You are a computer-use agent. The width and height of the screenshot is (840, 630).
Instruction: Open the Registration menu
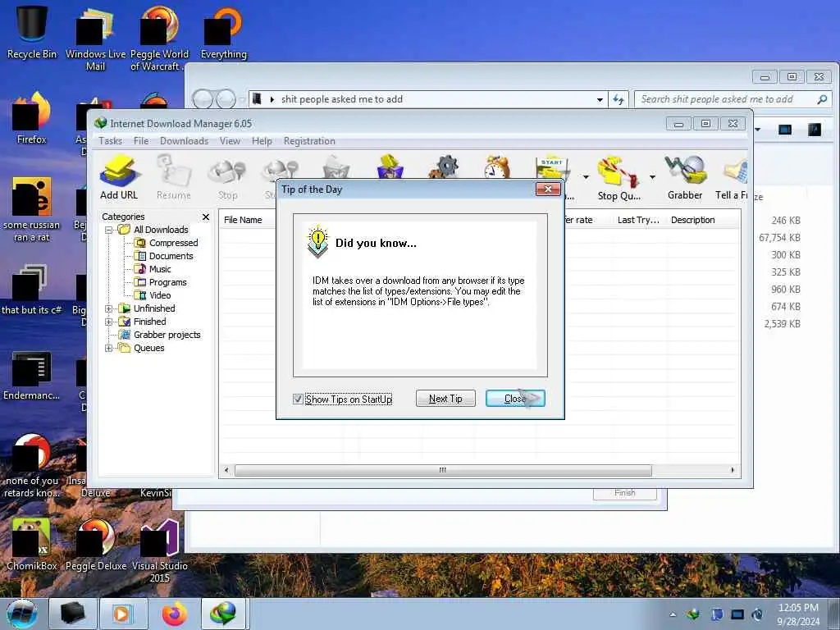click(x=309, y=141)
